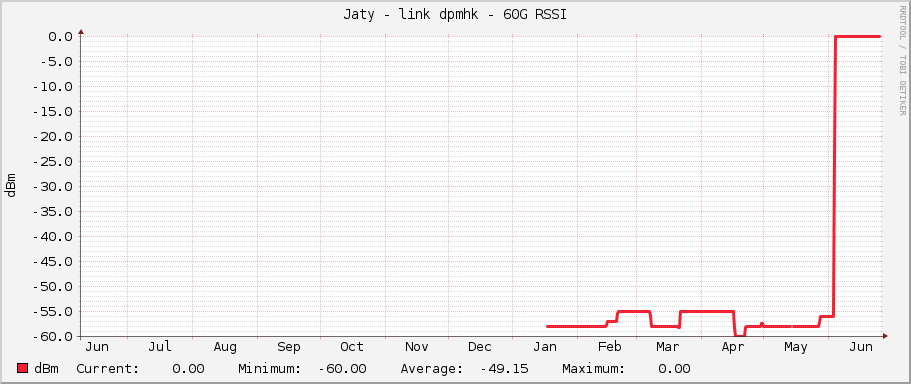This screenshot has height=384, width=911.
Task: Click the '-60.0' y-axis tick label
Action: (x=53, y=336)
